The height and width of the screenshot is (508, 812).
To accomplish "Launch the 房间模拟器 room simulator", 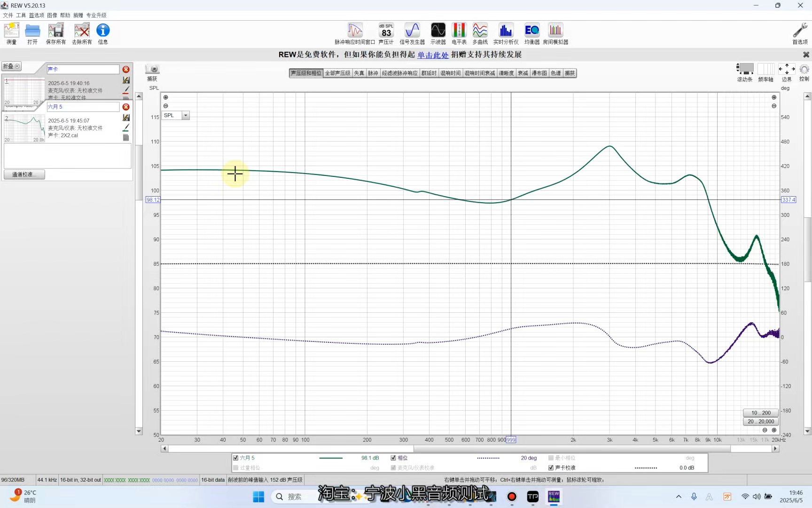I will click(x=555, y=33).
